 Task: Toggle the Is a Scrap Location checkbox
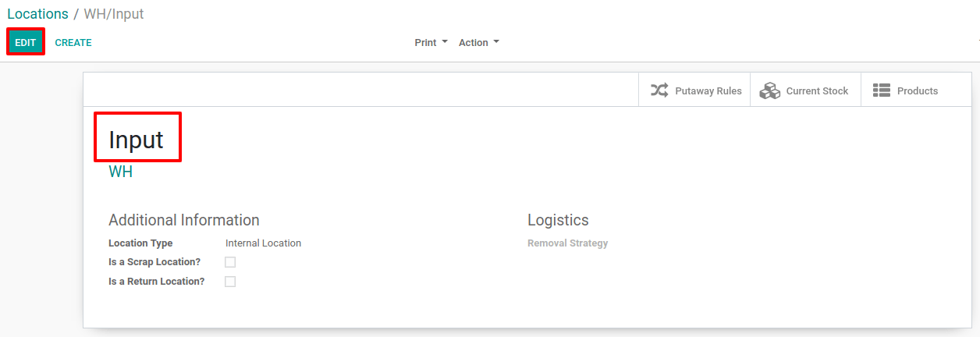(230, 262)
